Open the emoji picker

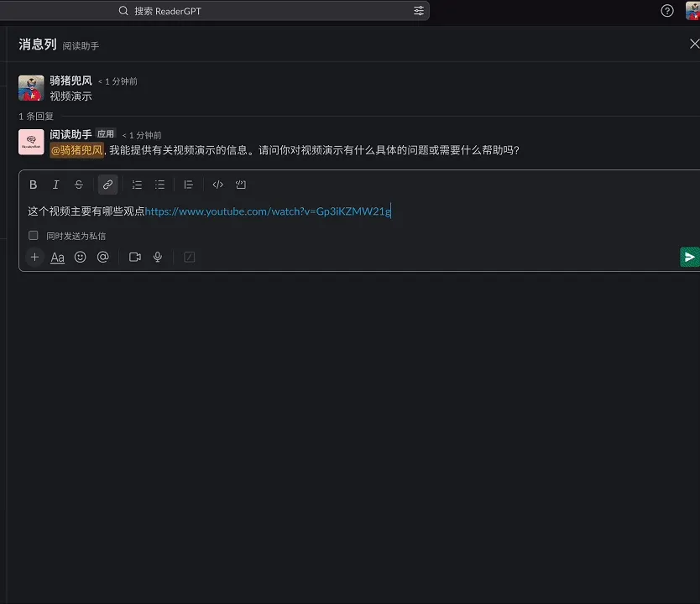click(80, 257)
